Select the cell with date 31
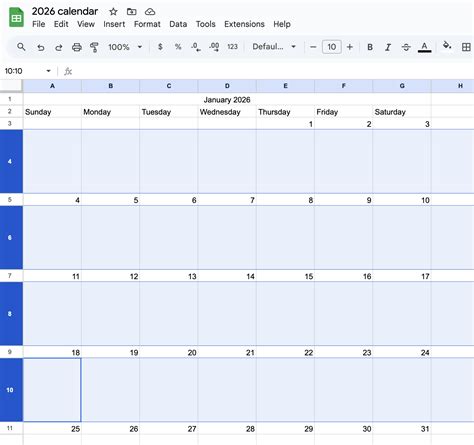Image resolution: width=474 pixels, height=445 pixels. [402, 429]
